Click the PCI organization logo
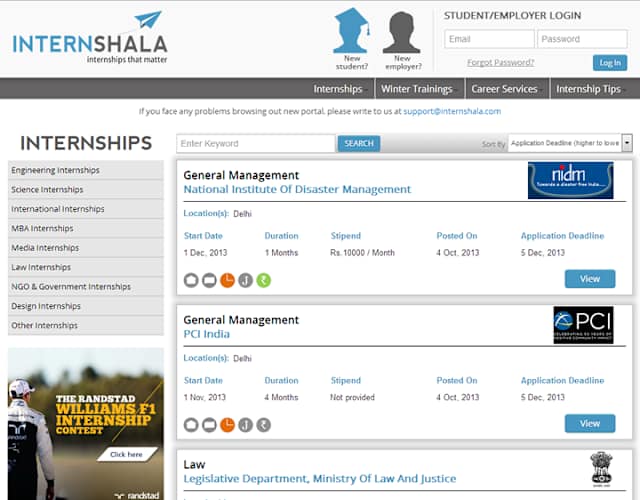Image resolution: width=640 pixels, height=500 pixels. [582, 325]
